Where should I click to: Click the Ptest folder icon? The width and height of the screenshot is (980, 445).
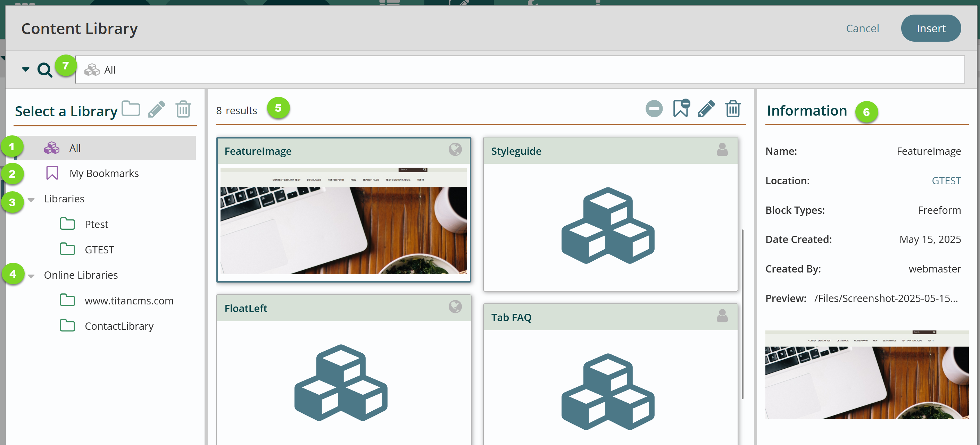click(x=67, y=224)
